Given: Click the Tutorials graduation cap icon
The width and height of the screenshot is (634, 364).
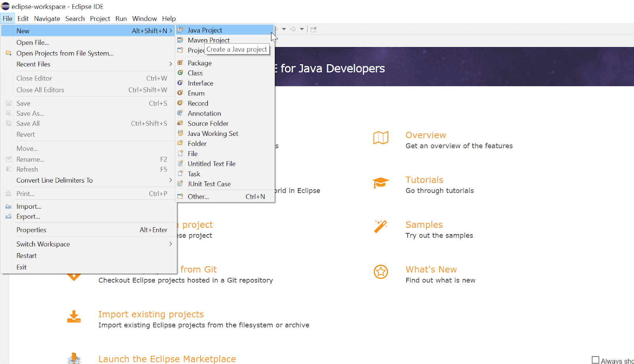Looking at the screenshot, I should (381, 183).
